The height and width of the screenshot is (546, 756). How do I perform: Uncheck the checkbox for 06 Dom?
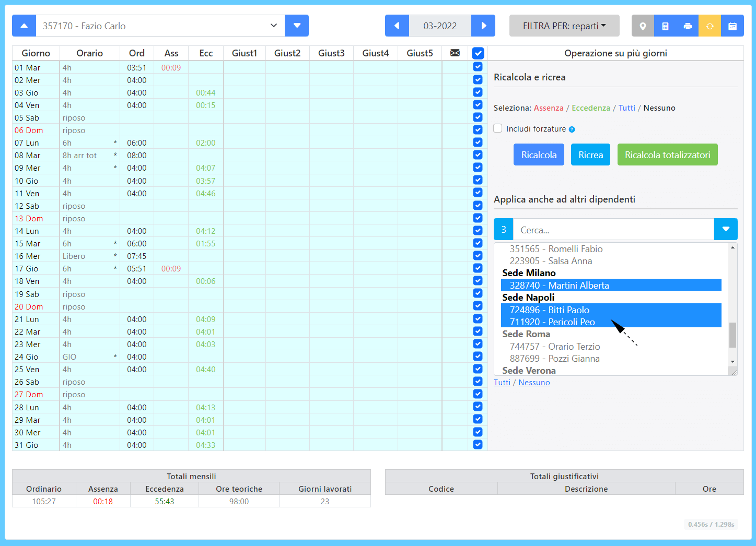(x=478, y=129)
